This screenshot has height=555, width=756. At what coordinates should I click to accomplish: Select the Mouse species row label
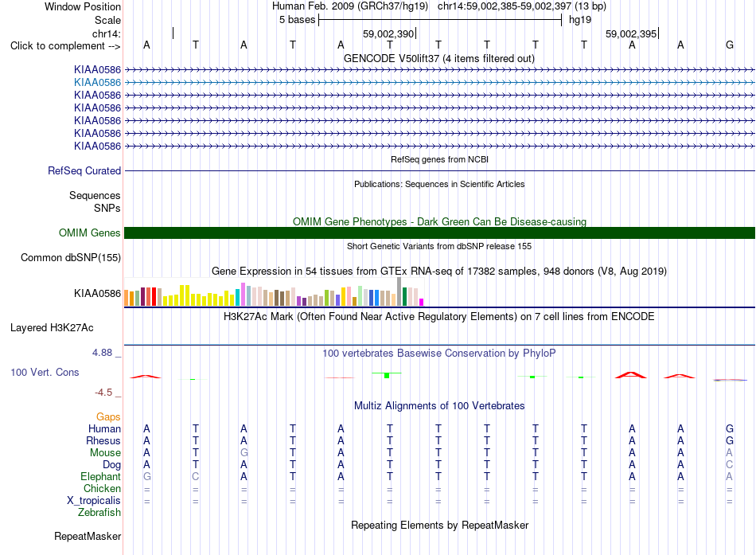tap(105, 453)
